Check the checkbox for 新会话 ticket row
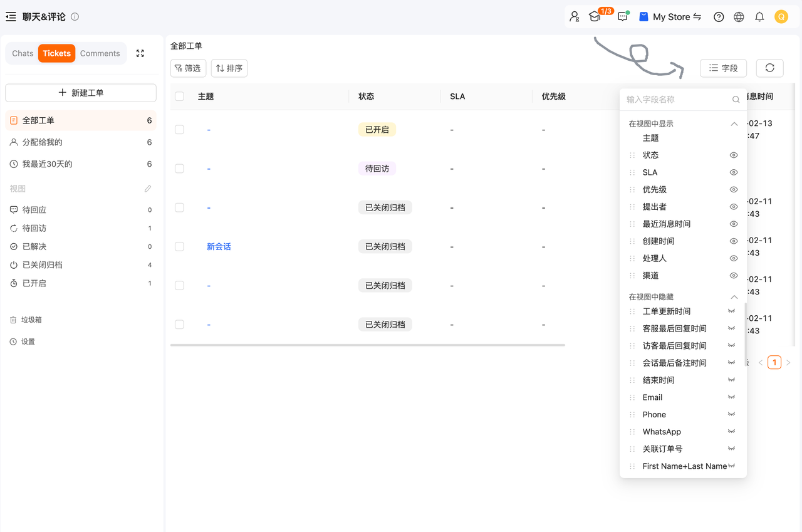The image size is (802, 532). [x=180, y=247]
